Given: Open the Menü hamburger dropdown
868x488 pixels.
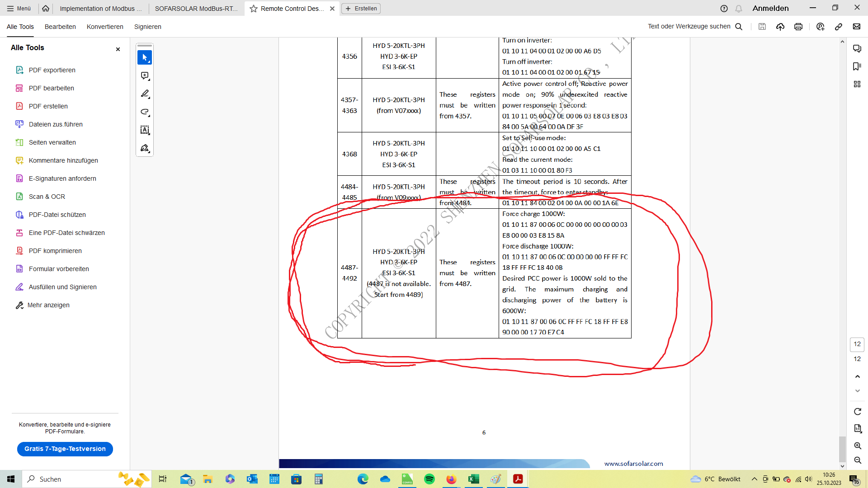Looking at the screenshot, I should click(x=19, y=8).
